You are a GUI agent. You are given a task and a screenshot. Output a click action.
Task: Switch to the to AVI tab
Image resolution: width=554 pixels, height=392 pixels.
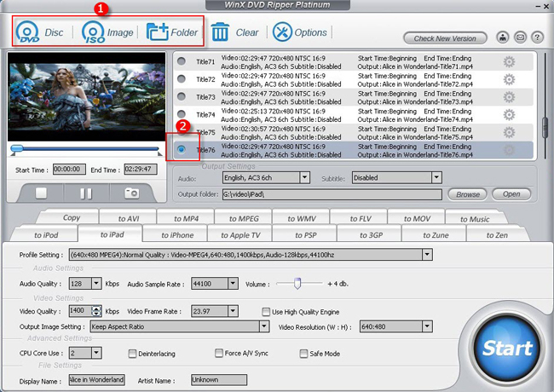coord(129,219)
